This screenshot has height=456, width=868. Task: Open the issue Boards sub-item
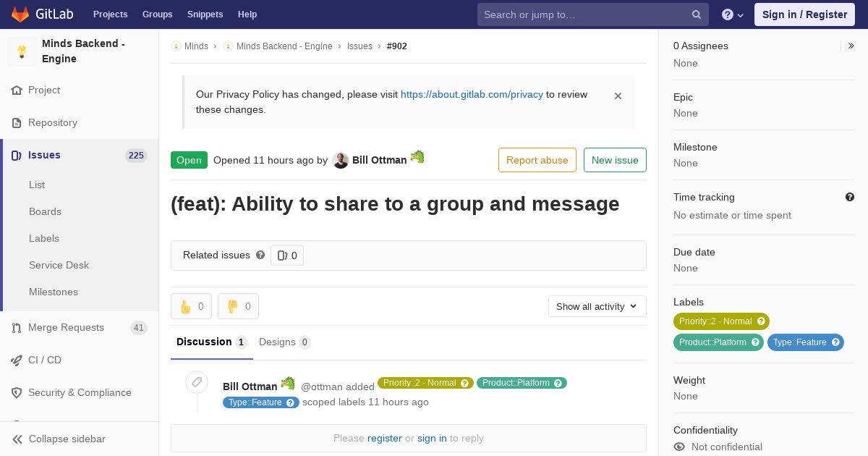point(45,211)
